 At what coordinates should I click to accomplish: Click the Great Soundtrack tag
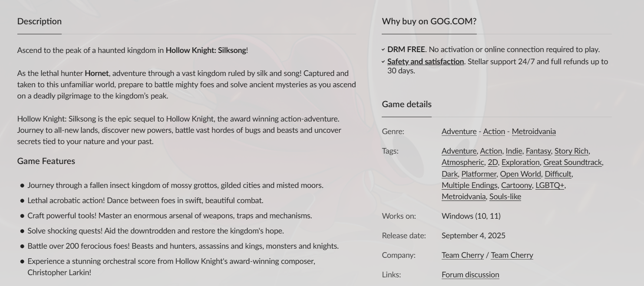[x=572, y=162]
